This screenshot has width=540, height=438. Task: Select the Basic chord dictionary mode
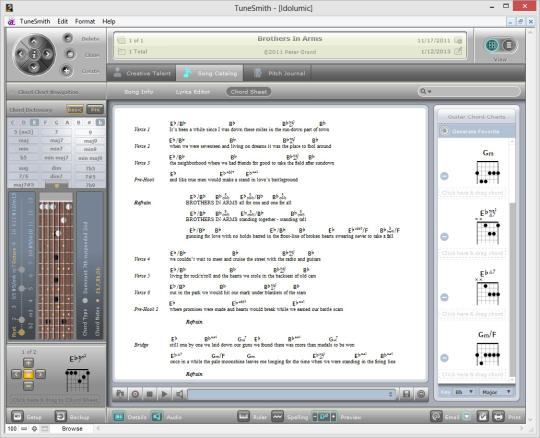tap(75, 110)
